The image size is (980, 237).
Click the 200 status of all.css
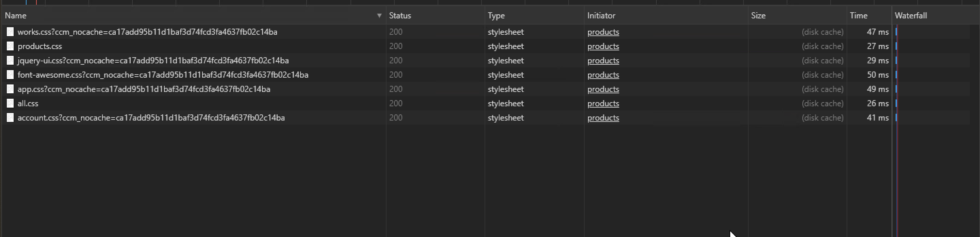(396, 104)
